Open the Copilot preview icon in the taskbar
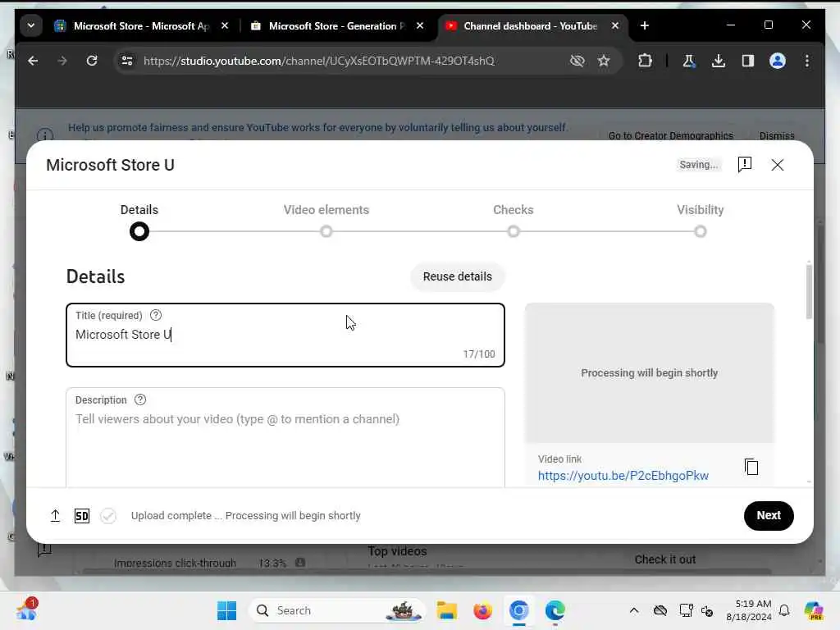Image resolution: width=840 pixels, height=630 pixels. pos(814,610)
